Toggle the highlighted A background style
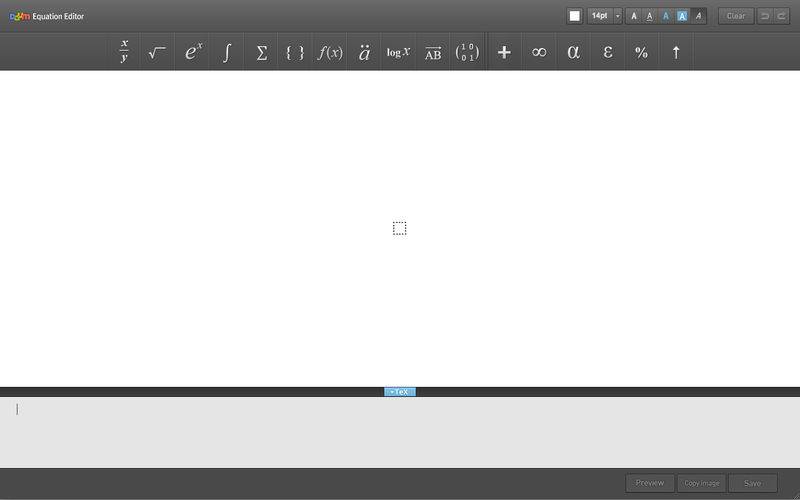Screen dimensions: 800x500 click(682, 16)
